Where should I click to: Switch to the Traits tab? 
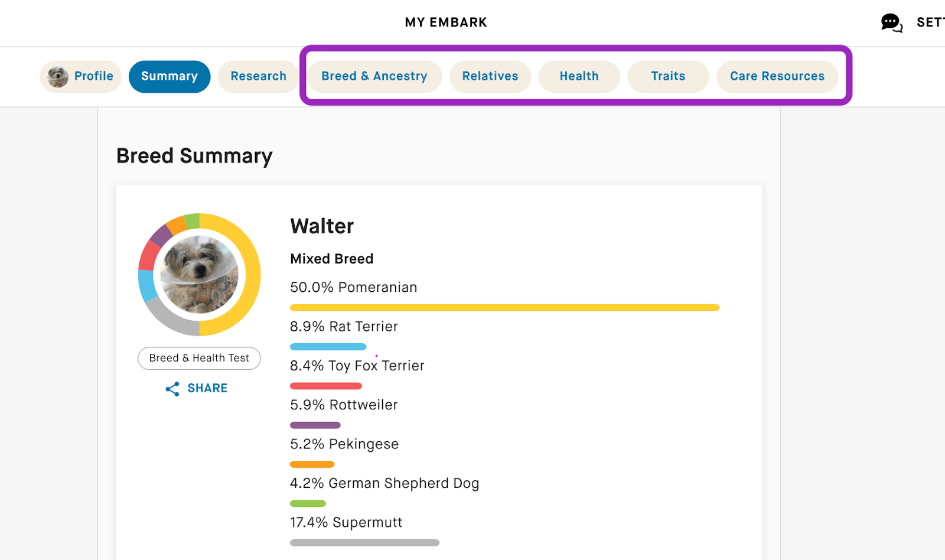[668, 77]
